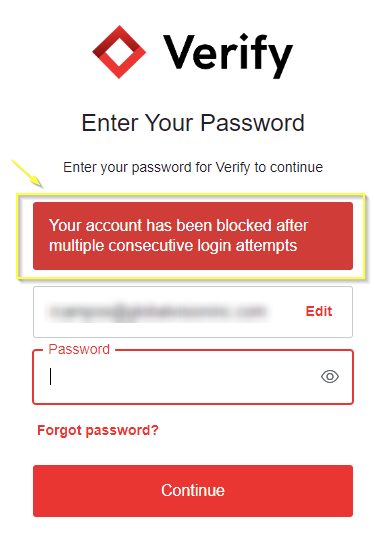Click the floating Password field label
Image resolution: width=374 pixels, height=552 pixels.
point(79,349)
